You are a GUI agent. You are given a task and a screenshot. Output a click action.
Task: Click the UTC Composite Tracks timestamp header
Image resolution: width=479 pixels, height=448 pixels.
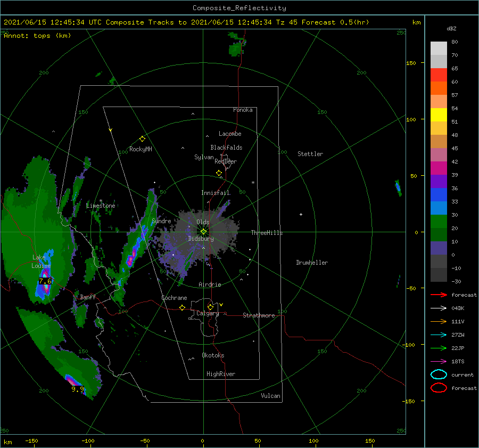(x=186, y=22)
